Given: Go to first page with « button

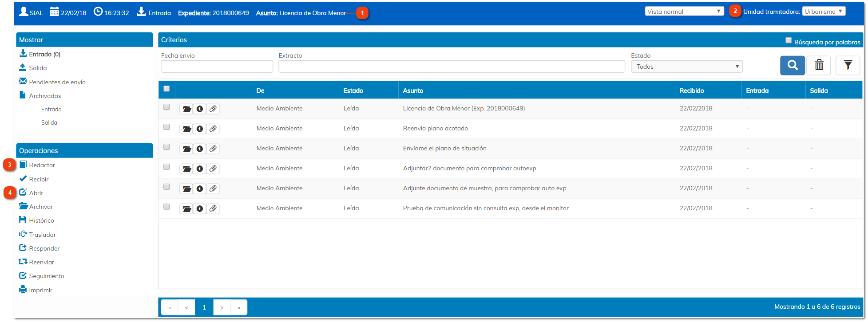Looking at the screenshot, I should pyautogui.click(x=170, y=307).
